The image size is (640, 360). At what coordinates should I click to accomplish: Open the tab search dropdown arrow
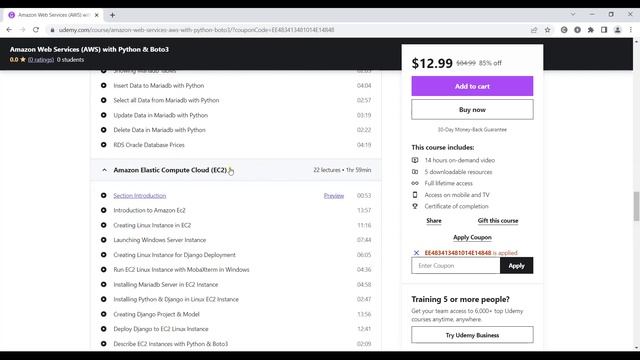coord(573,14)
